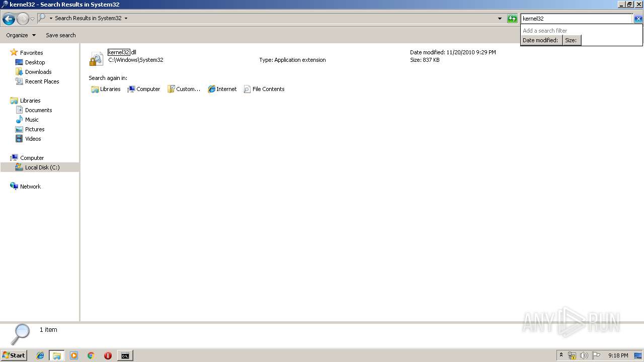This screenshot has height=362, width=644.
Task: Open Action Center flag icon
Action: pyautogui.click(x=596, y=355)
